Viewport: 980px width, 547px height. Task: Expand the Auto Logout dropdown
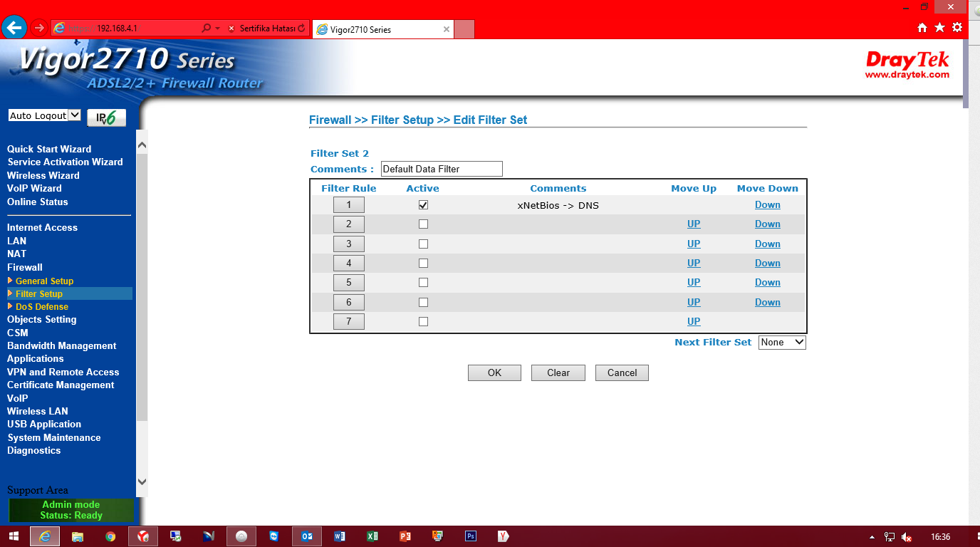click(44, 115)
